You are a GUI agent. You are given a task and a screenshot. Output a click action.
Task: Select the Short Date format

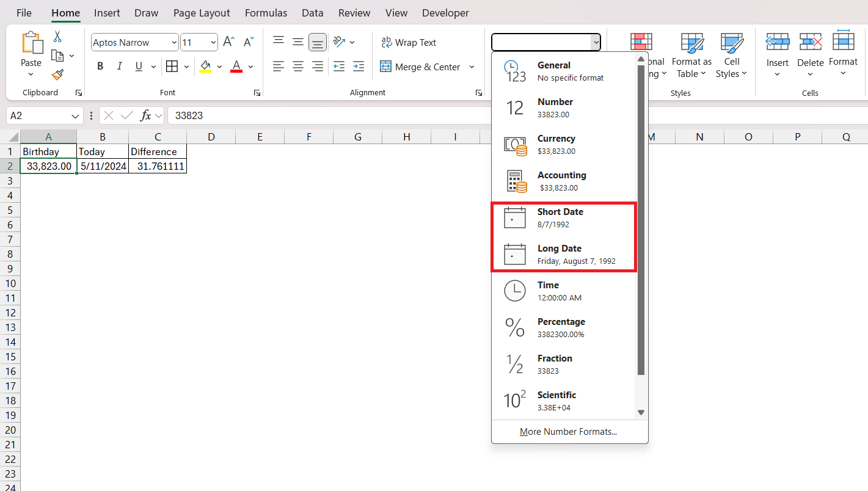point(563,218)
